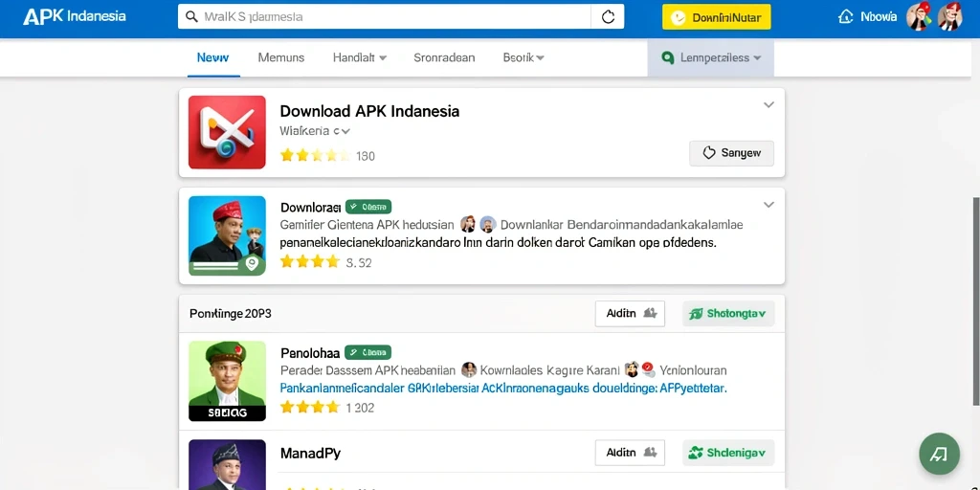The height and width of the screenshot is (490, 980).
Task: Click Aiditn button in Ponktinge 20P3 row
Action: (630, 314)
